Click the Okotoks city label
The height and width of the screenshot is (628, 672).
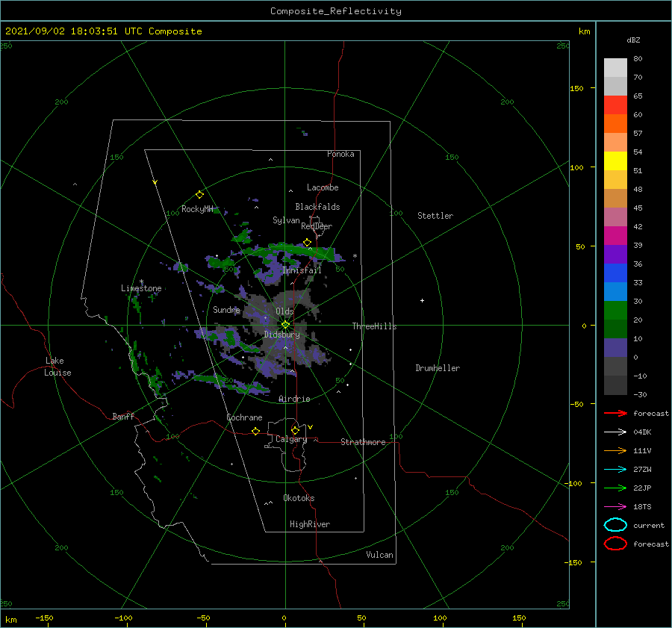pyautogui.click(x=299, y=498)
